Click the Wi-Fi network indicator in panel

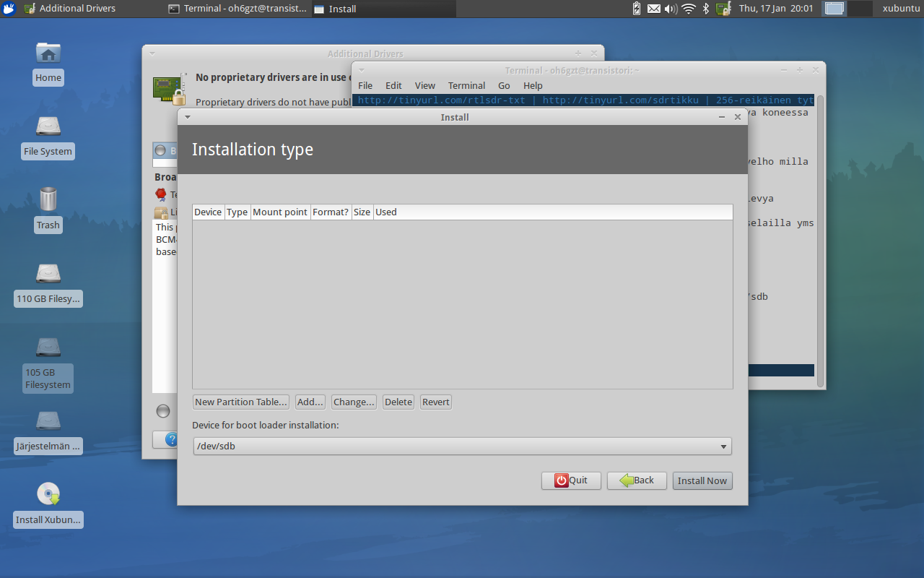coord(688,9)
